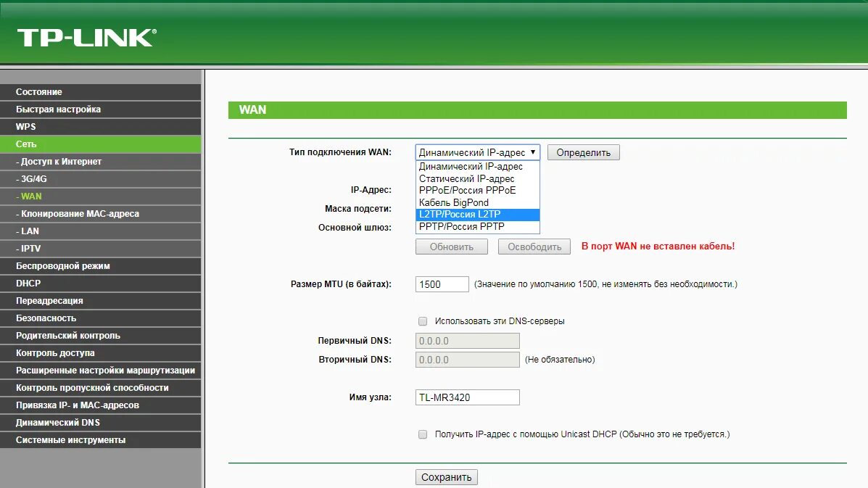
Task: Click the Тип подключения WAN label
Action: [340, 152]
